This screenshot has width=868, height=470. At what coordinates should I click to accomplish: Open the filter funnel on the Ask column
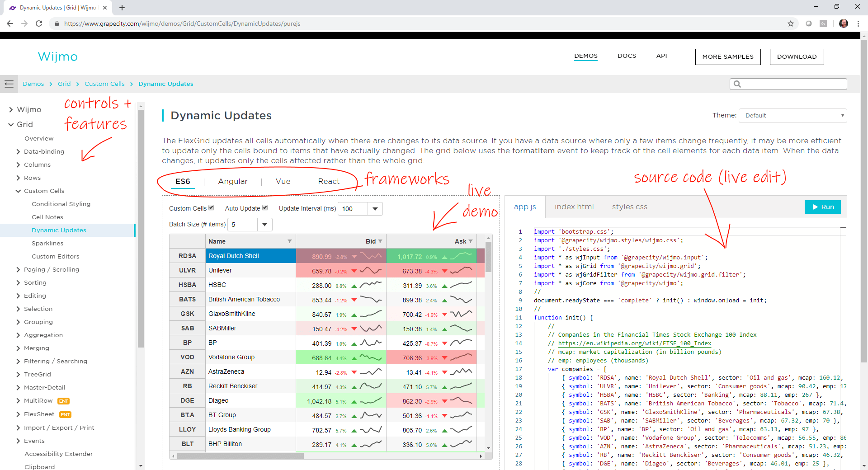pyautogui.click(x=471, y=241)
